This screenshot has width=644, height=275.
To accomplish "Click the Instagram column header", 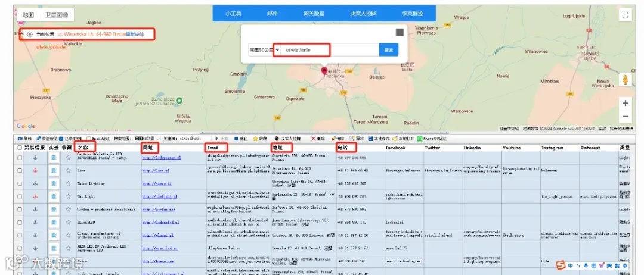I will click(552, 148).
